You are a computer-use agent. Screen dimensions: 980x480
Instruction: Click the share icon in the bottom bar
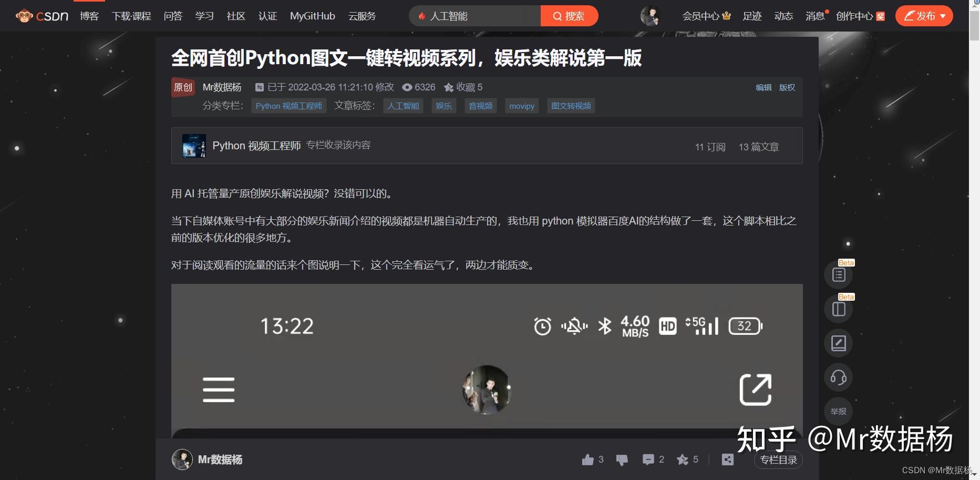(727, 459)
